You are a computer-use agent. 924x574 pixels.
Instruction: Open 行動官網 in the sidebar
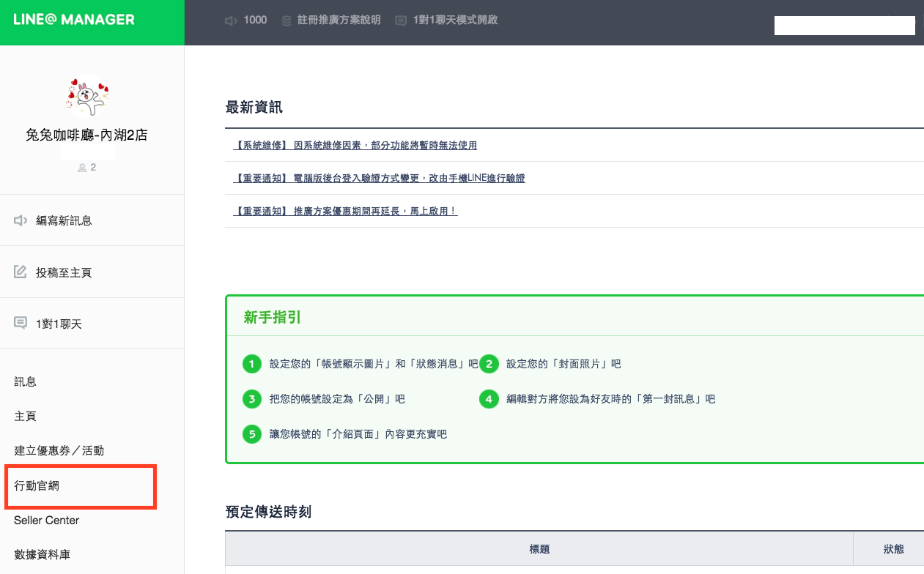click(37, 485)
